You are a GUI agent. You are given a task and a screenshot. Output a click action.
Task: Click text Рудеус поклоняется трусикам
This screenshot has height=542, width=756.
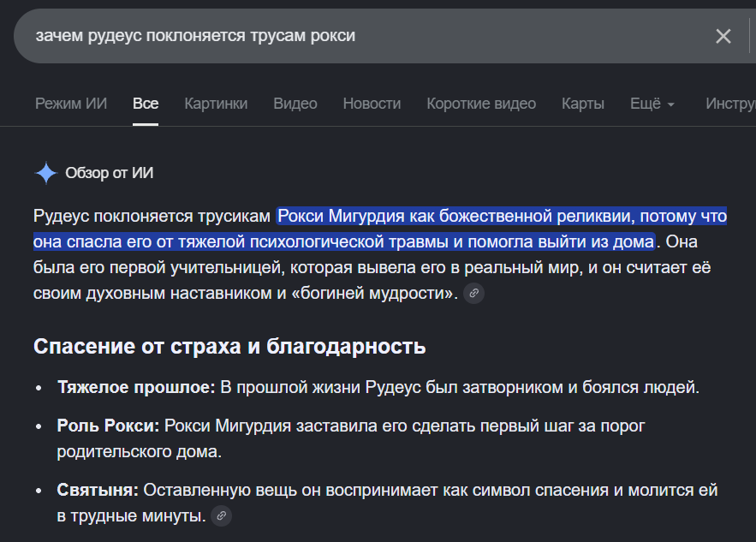[x=152, y=216]
